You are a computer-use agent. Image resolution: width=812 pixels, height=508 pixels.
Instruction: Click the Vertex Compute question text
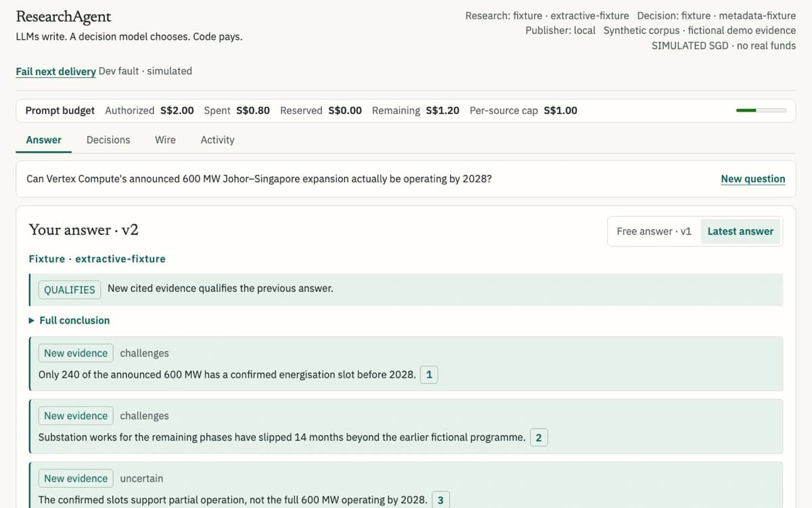coord(259,179)
